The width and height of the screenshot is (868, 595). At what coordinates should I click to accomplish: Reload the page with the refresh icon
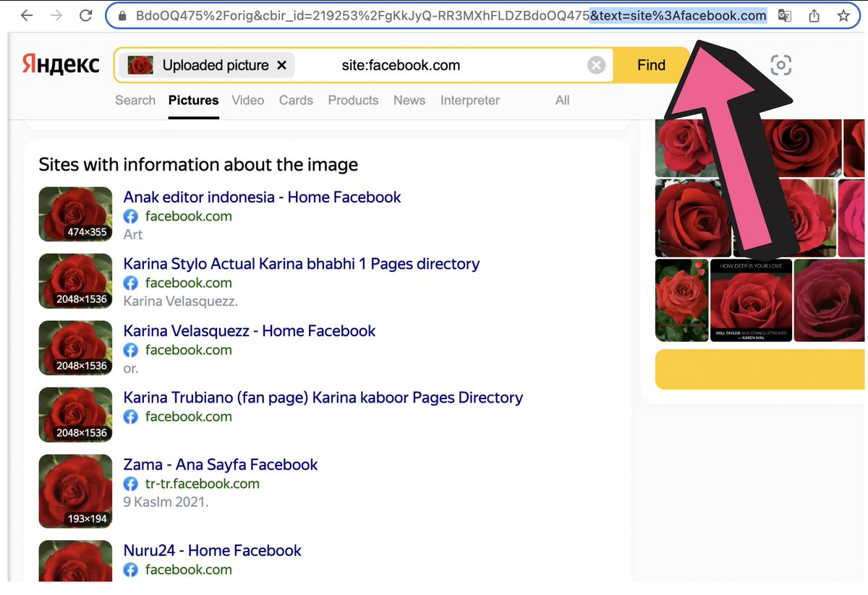pos(86,15)
